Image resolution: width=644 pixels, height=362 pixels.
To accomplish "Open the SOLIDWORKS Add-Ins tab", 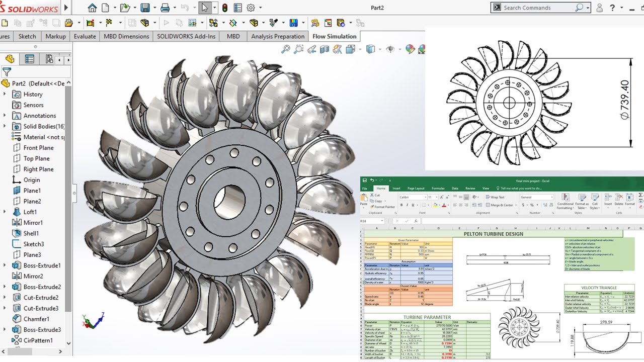I will [x=186, y=36].
